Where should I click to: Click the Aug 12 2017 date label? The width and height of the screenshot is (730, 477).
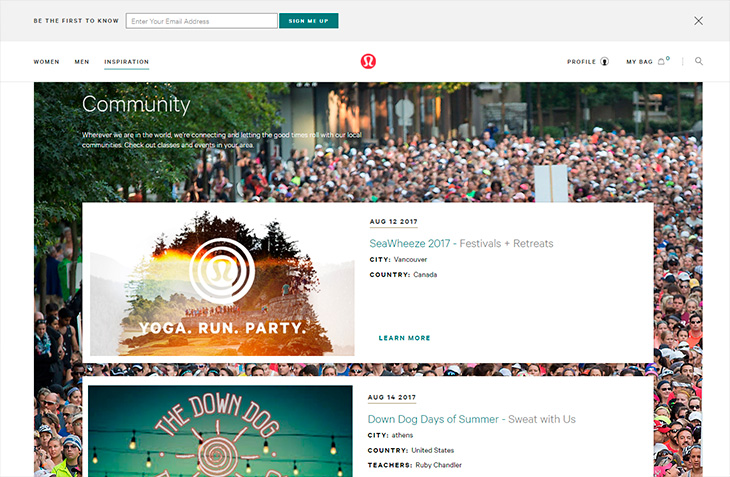393,222
